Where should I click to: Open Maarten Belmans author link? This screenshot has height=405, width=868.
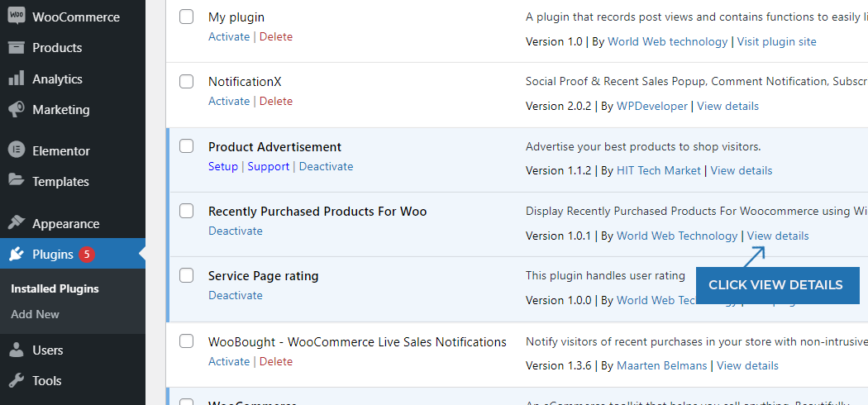(x=662, y=365)
